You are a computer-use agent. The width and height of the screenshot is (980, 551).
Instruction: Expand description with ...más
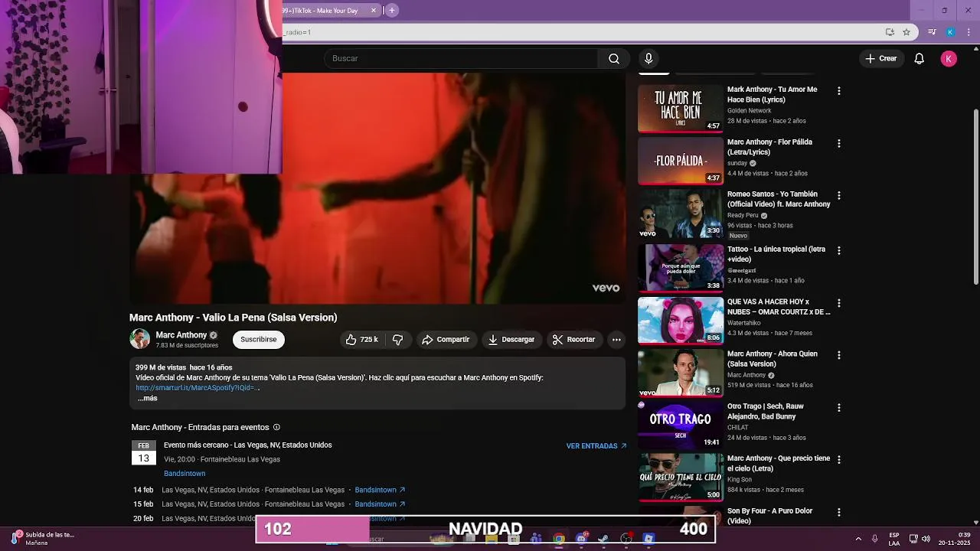point(147,399)
